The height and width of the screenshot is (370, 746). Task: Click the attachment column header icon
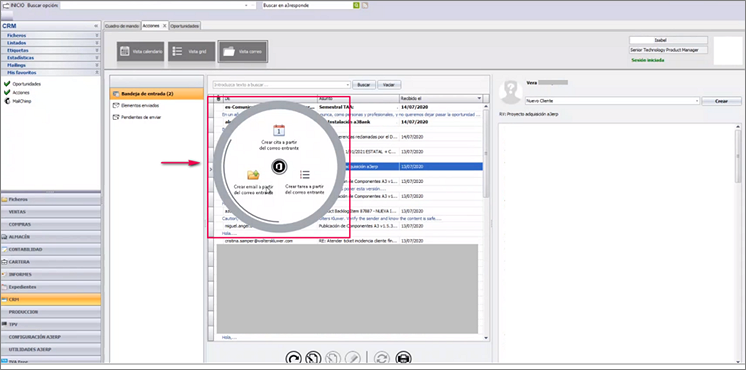point(218,98)
